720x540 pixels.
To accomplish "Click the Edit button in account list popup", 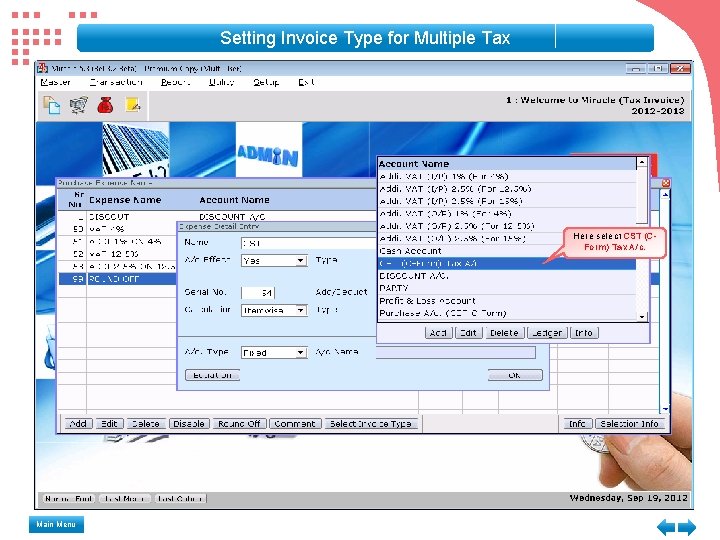I will click(x=468, y=333).
